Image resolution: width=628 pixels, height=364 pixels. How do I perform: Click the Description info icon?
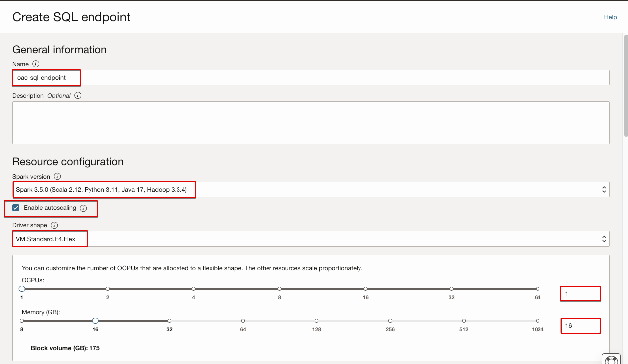(x=78, y=95)
